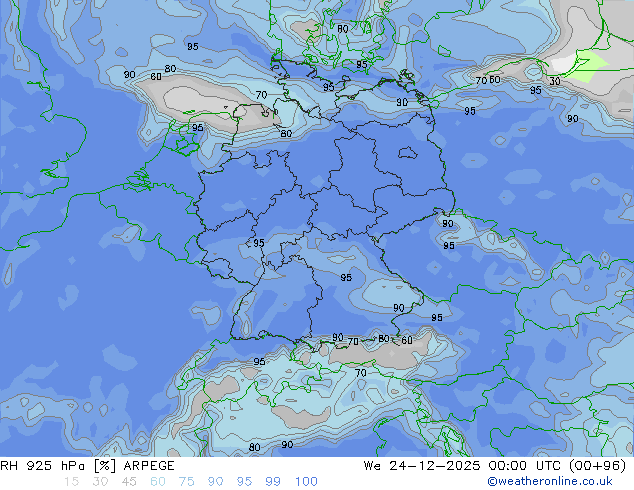Click the 'ARPEGE' model name in caption
The height and width of the screenshot is (490, 634).
coord(149,466)
